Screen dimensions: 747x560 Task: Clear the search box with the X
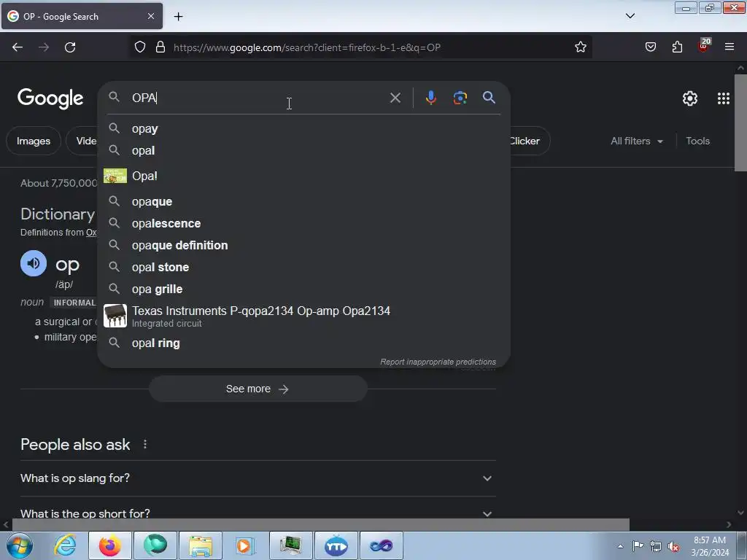point(395,98)
